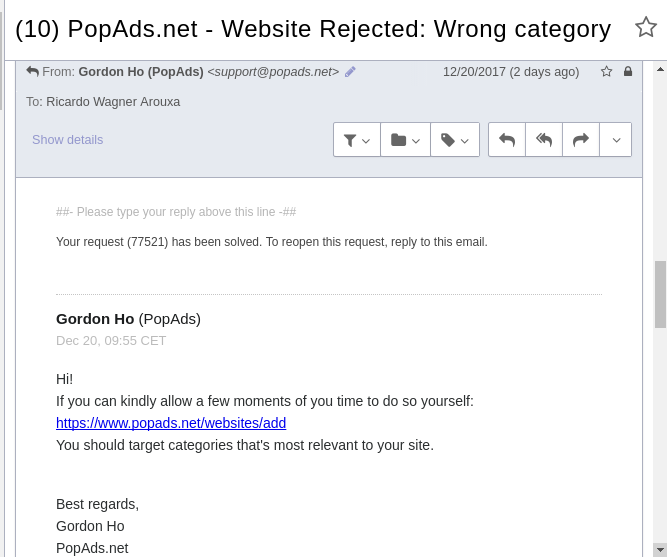
Task: Reply all to this message
Action: point(544,140)
